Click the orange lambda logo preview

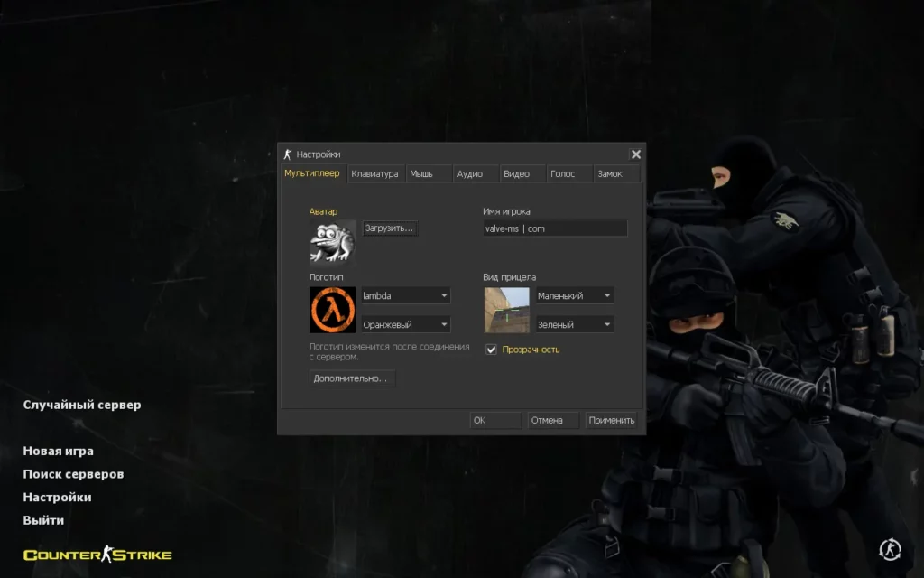(332, 310)
